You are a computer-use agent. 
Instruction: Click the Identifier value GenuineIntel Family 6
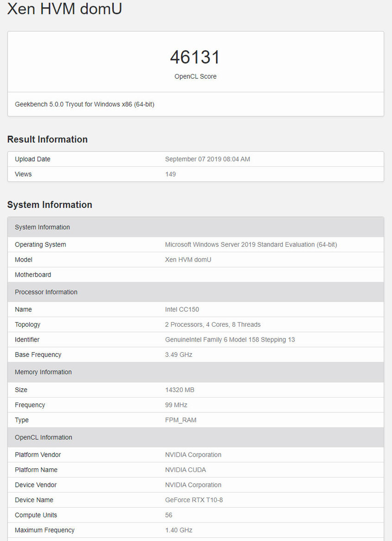(230, 340)
